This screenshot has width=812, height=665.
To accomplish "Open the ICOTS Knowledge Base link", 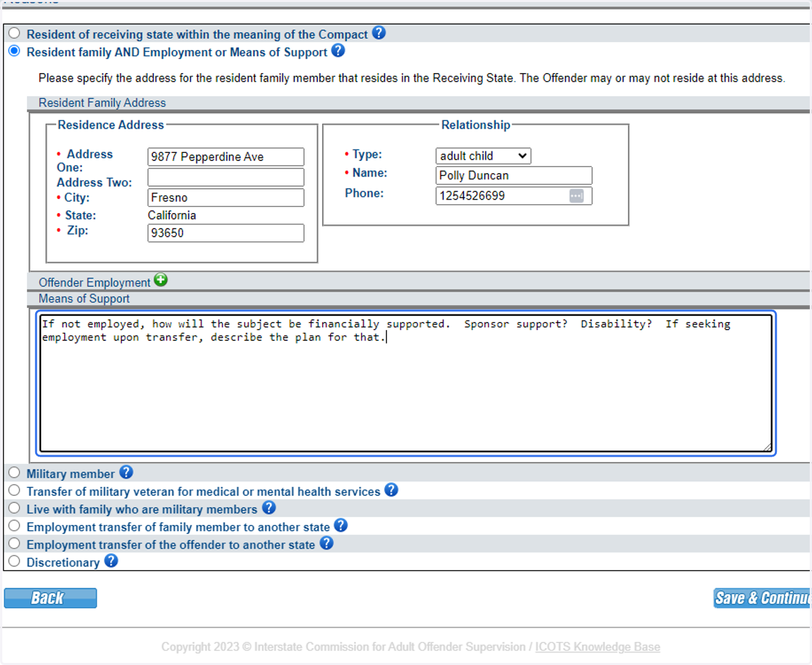I will [x=597, y=647].
